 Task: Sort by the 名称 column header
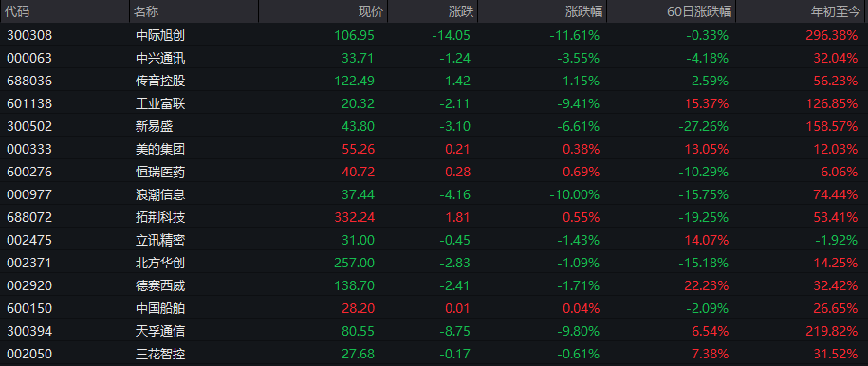click(x=194, y=11)
